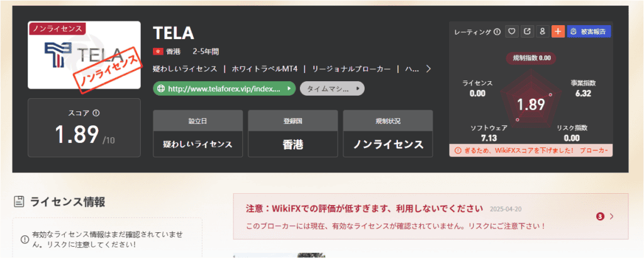Select the 疑わしいライセンス tag
644x258 pixels.
pyautogui.click(x=185, y=69)
